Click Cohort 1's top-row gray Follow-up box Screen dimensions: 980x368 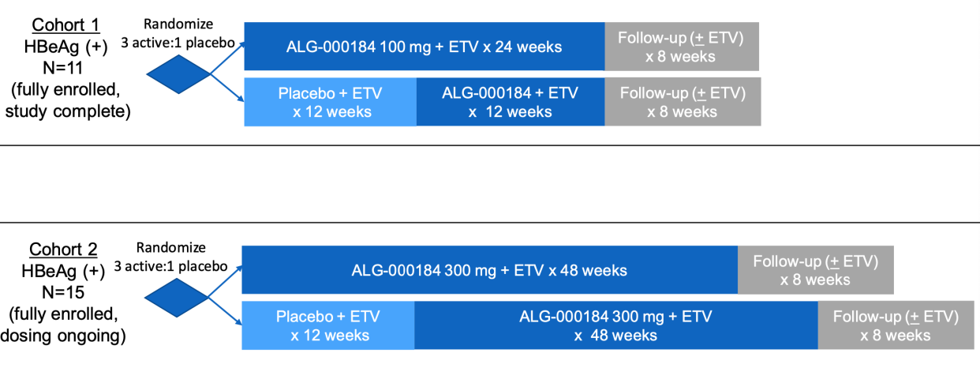(683, 47)
